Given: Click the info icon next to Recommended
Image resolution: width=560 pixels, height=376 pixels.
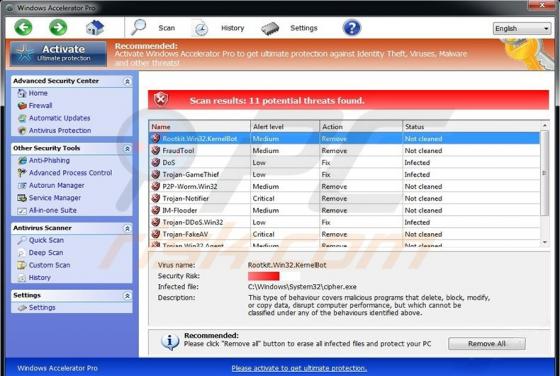Looking at the screenshot, I should click(x=170, y=342).
